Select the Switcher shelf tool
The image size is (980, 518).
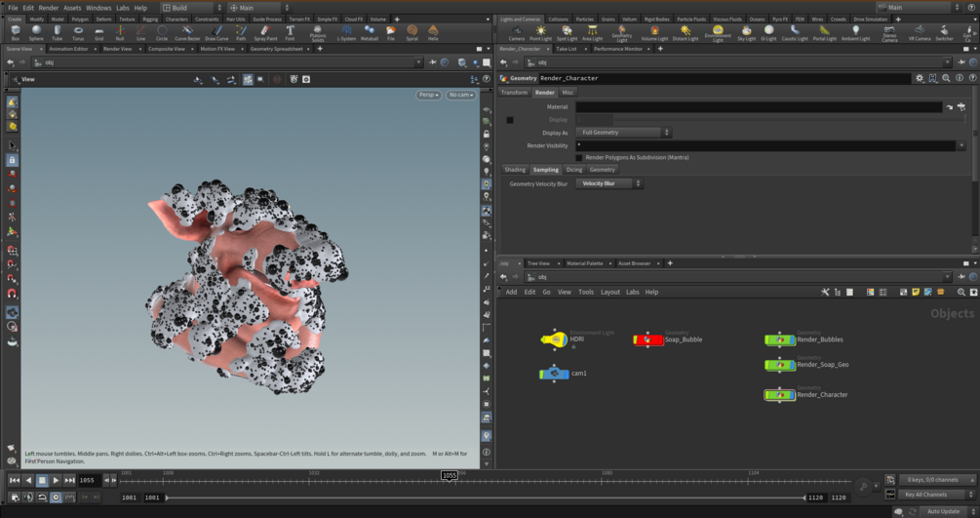tap(944, 32)
